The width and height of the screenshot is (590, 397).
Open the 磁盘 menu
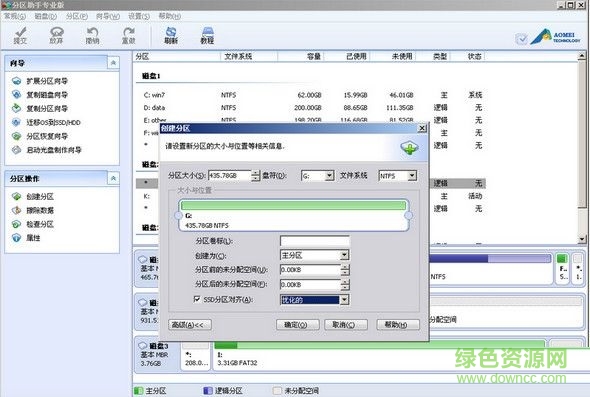[46, 16]
